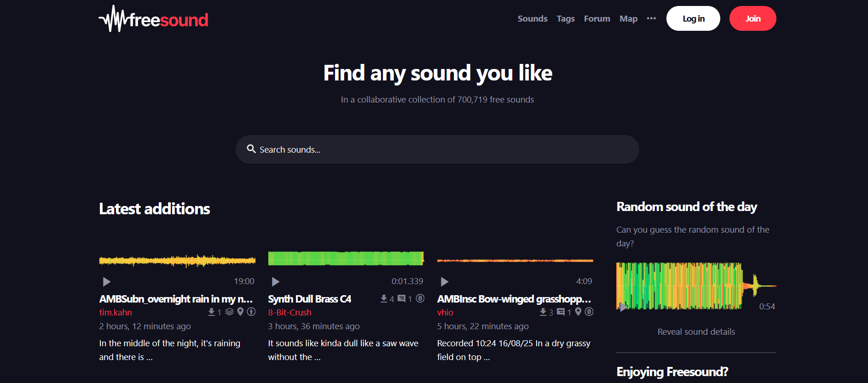
Task: Click description 'In the middle of the night'
Action: 170,350
